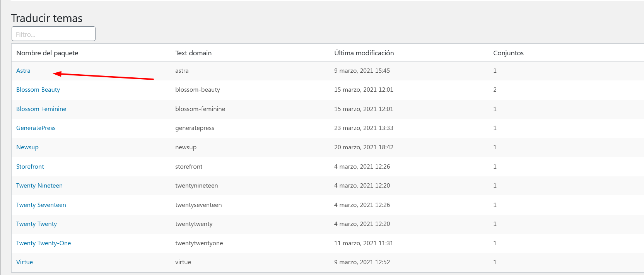Open the Twenty Twenty theme link
The image size is (644, 275).
(x=36, y=224)
